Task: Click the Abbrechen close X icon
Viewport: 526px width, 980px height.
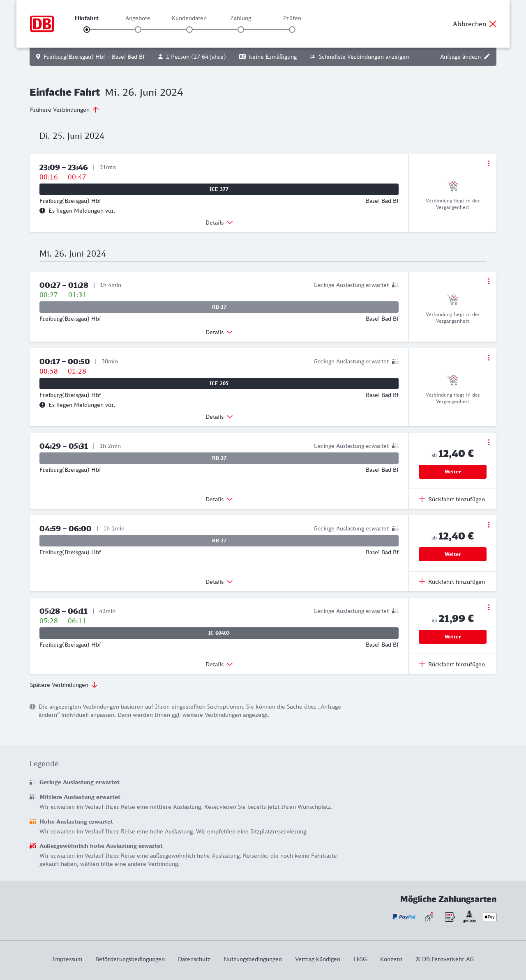Action: 493,24
